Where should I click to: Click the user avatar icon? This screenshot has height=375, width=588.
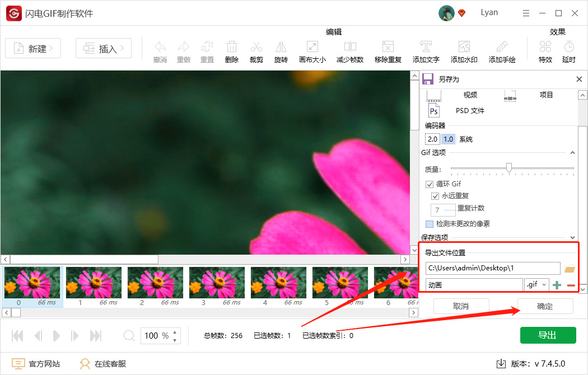pyautogui.click(x=446, y=13)
